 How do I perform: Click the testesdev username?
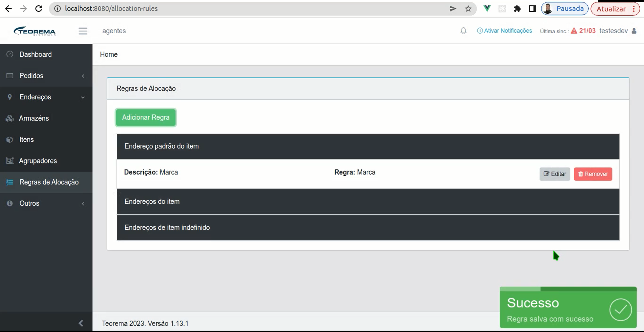pos(613,31)
